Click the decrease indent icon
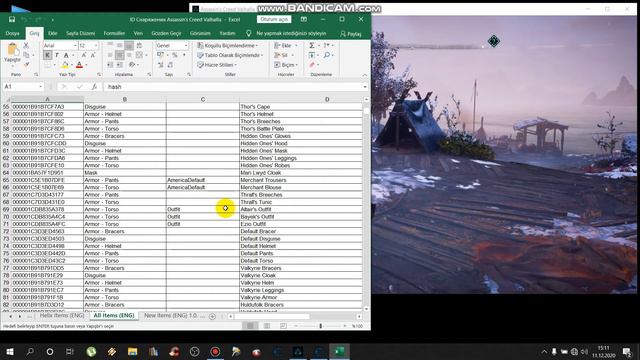This screenshot has height=360, width=640. click(110, 65)
